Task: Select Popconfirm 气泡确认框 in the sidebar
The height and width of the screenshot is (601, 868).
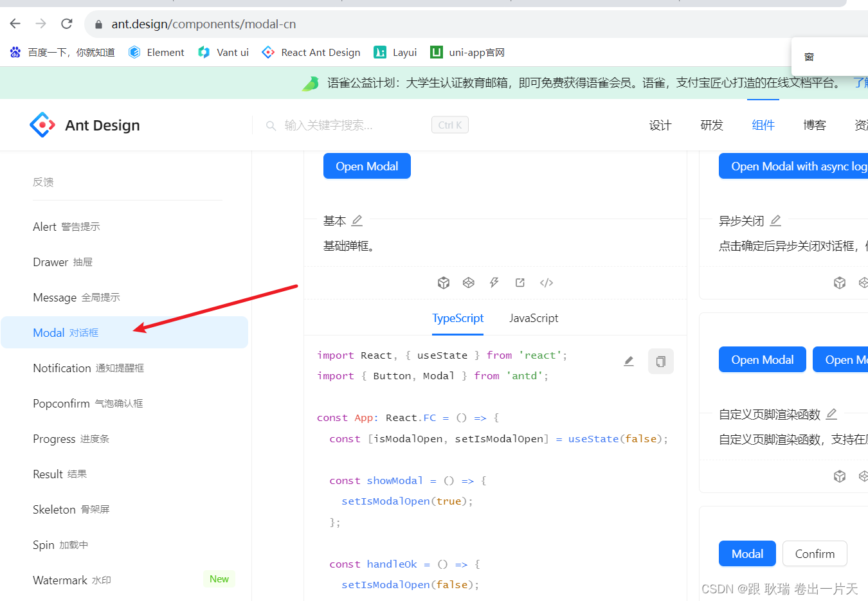Action: coord(125,403)
